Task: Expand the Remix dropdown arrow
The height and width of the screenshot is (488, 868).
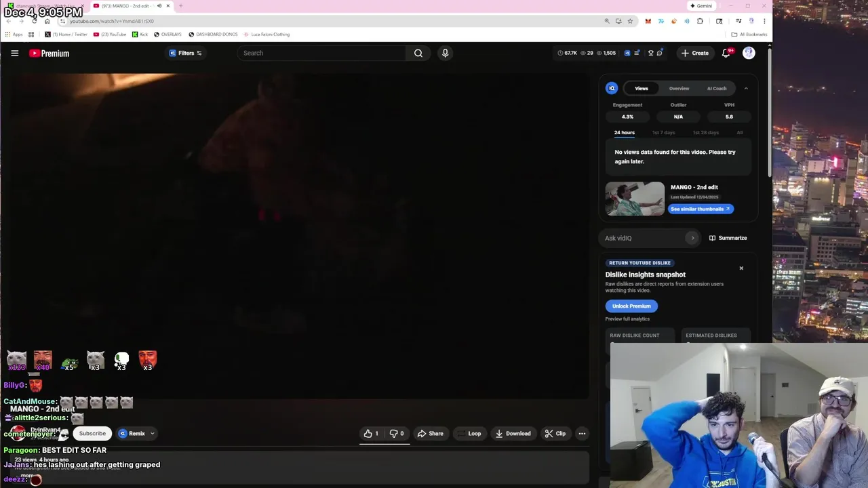Action: (153, 434)
